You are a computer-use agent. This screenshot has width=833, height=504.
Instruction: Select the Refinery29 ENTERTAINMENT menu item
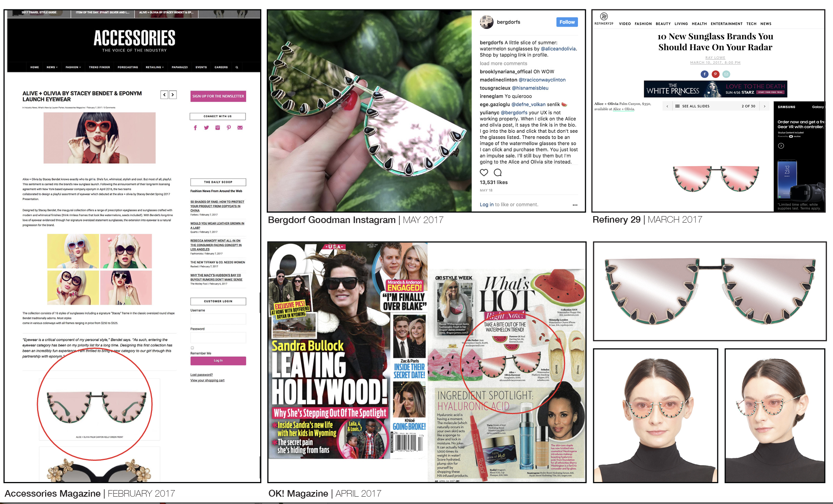(727, 24)
